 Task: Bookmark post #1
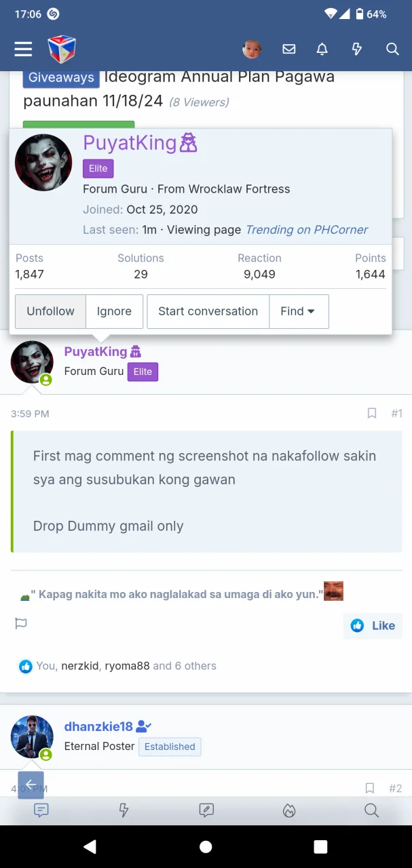coord(372,413)
